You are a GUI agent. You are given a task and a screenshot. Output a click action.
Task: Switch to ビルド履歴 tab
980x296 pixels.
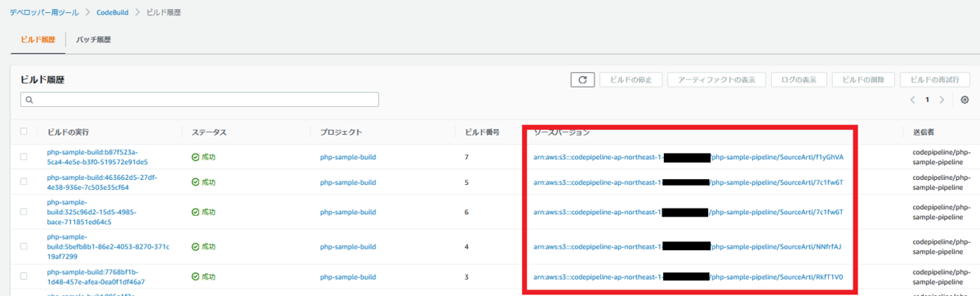(x=38, y=39)
